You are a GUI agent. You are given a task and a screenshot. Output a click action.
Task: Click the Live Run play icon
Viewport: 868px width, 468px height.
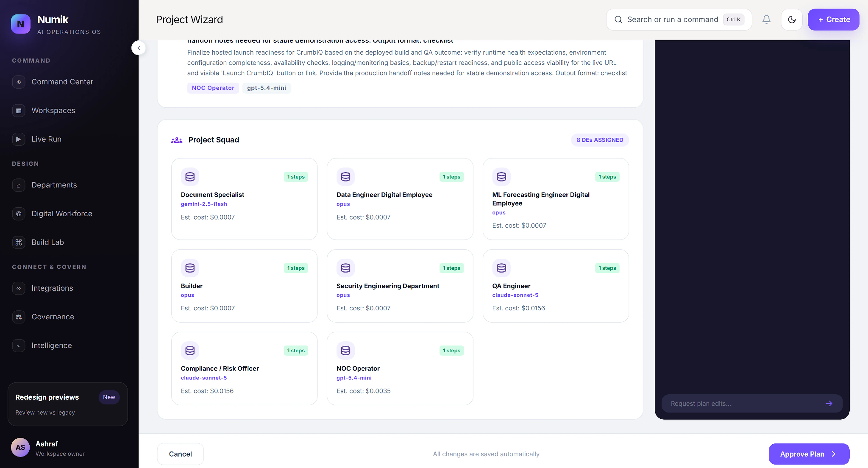click(19, 139)
